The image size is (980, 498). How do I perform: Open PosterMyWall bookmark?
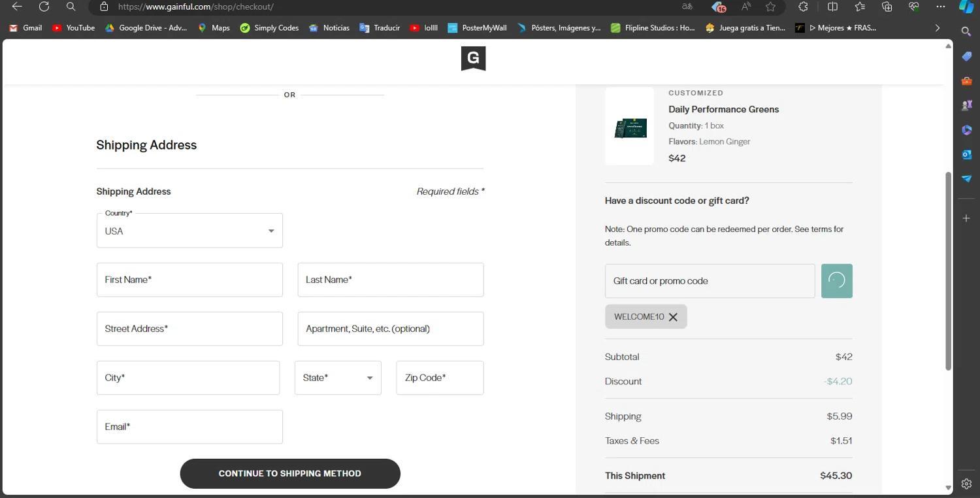(x=477, y=28)
